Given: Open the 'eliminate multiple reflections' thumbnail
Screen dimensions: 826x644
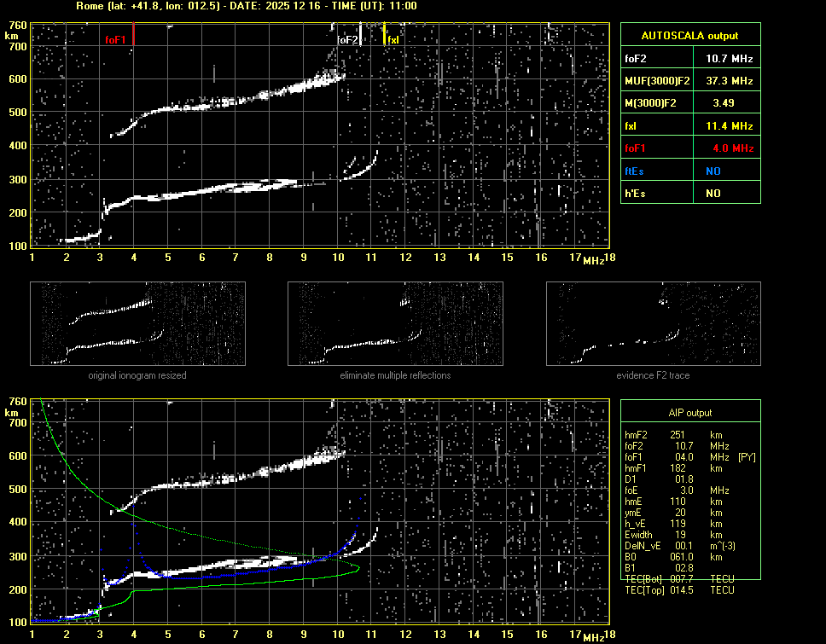Looking at the screenshot, I should click(395, 323).
